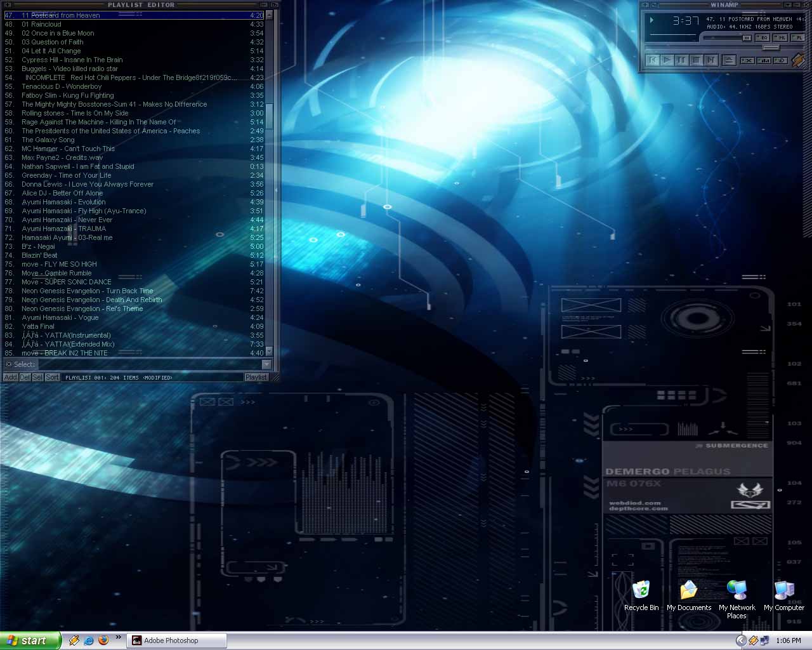
Task: Click the Recycle Bin desktop icon
Action: [x=641, y=595]
